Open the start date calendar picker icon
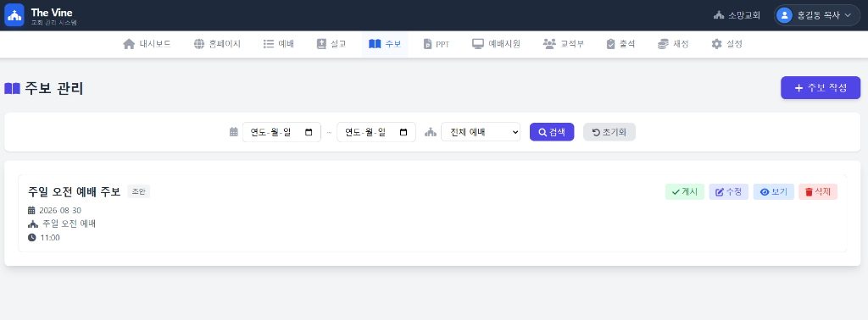868x320 pixels. tap(309, 132)
